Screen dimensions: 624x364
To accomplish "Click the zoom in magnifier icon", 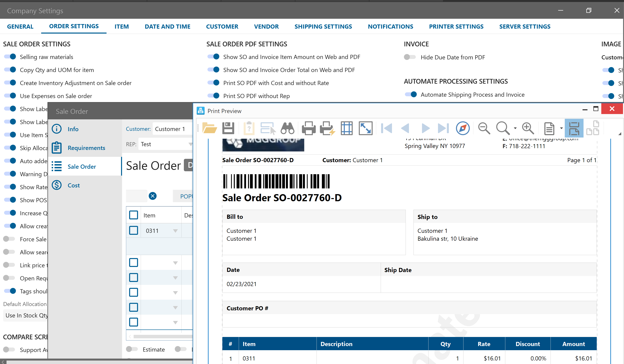I will 528,128.
